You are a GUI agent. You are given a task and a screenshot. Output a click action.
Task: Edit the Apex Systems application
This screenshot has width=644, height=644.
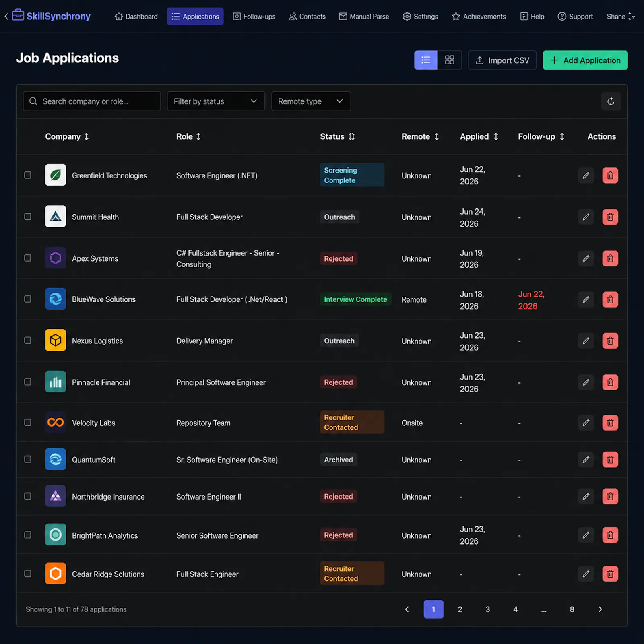[586, 258]
